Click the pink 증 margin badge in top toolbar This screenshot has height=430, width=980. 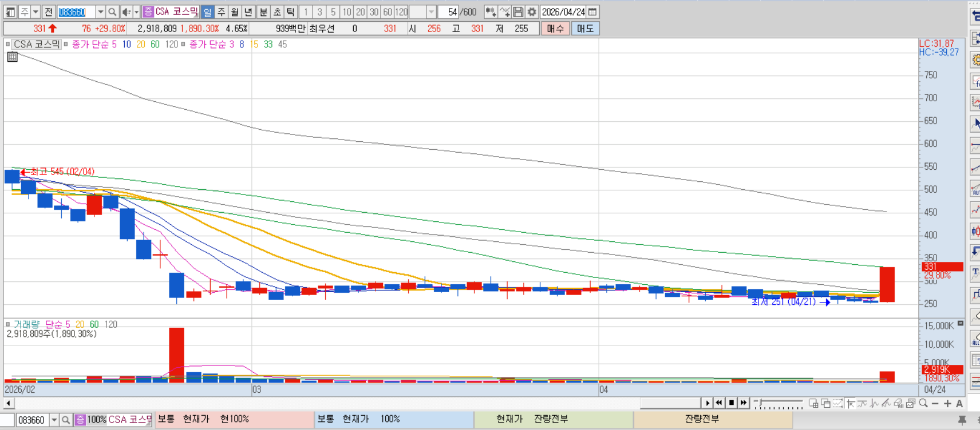coord(148,12)
